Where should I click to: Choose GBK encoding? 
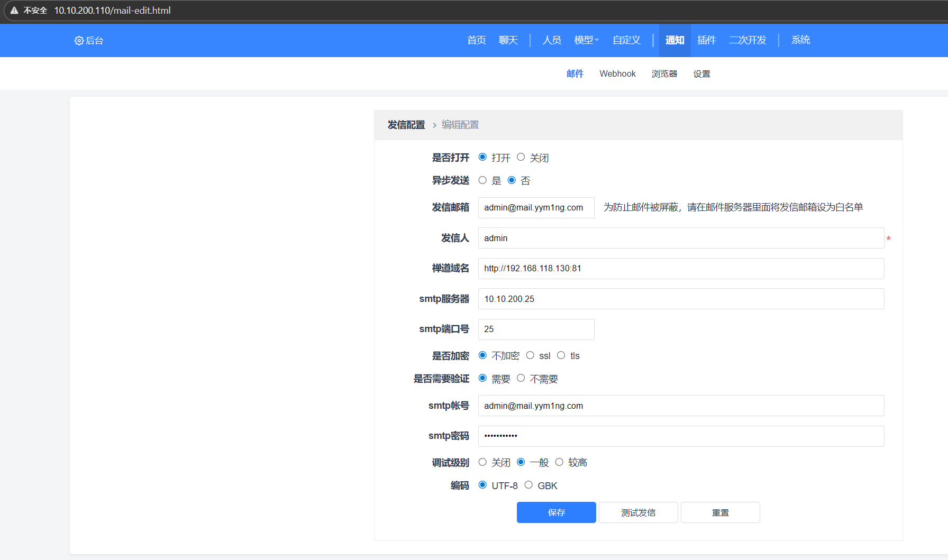(528, 485)
